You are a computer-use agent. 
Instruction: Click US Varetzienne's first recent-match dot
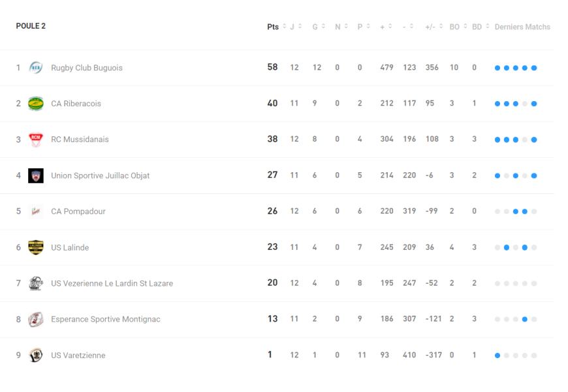click(x=497, y=355)
